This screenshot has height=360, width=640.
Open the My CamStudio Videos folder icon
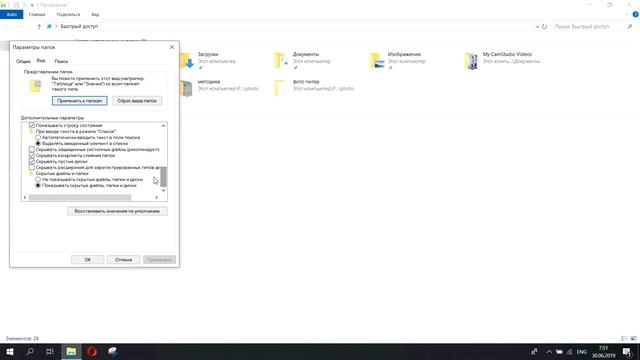tap(471, 61)
